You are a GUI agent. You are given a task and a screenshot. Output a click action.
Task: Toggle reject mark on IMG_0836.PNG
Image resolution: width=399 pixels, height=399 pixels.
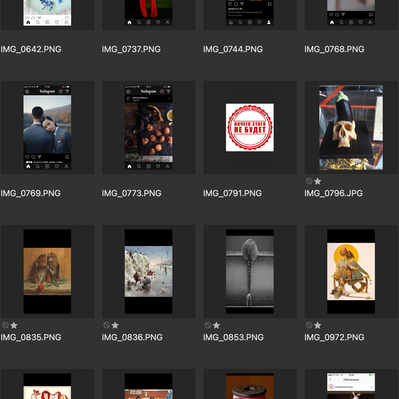106,325
